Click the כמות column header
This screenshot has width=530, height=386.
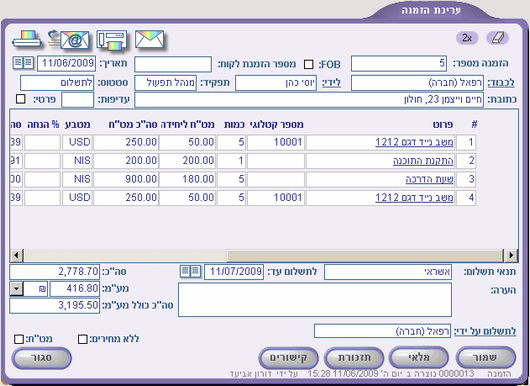(x=234, y=125)
